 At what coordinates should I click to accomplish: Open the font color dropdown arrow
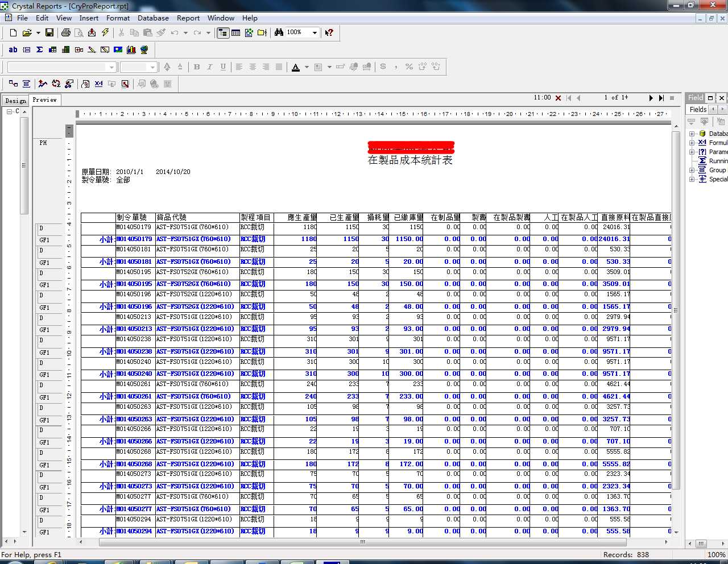307,67
